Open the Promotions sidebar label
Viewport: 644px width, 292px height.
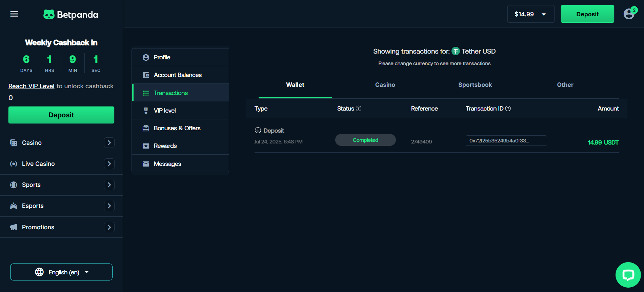pos(38,227)
